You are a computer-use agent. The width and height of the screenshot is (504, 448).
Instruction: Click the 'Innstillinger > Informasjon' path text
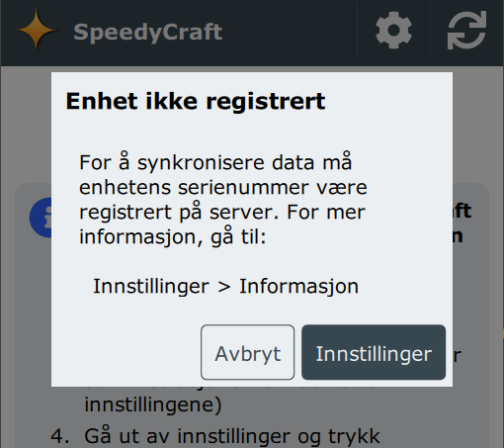(226, 286)
